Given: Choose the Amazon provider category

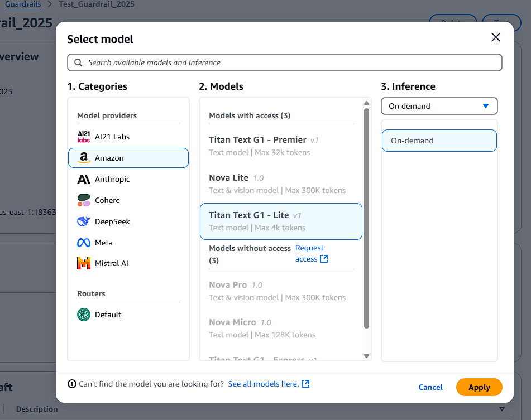Looking at the screenshot, I should point(128,158).
